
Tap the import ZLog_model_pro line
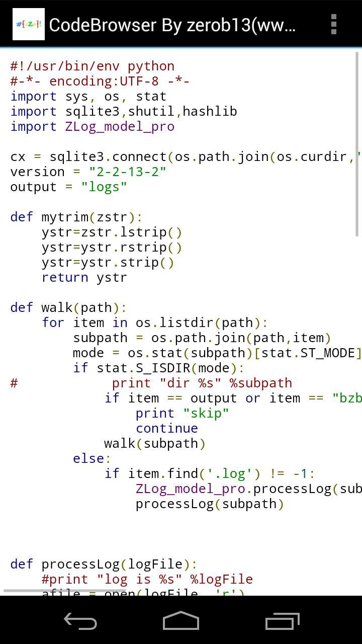(93, 126)
